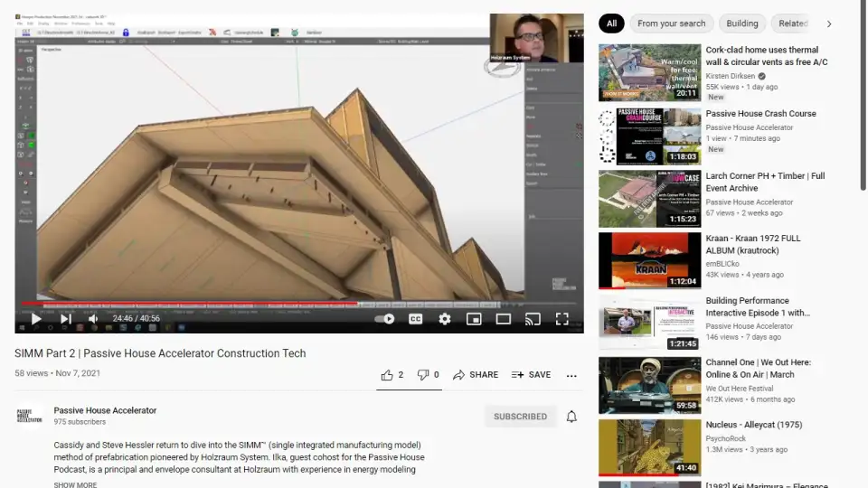The height and width of the screenshot is (488, 868).
Task: Cast video to a TV
Action: click(x=533, y=319)
